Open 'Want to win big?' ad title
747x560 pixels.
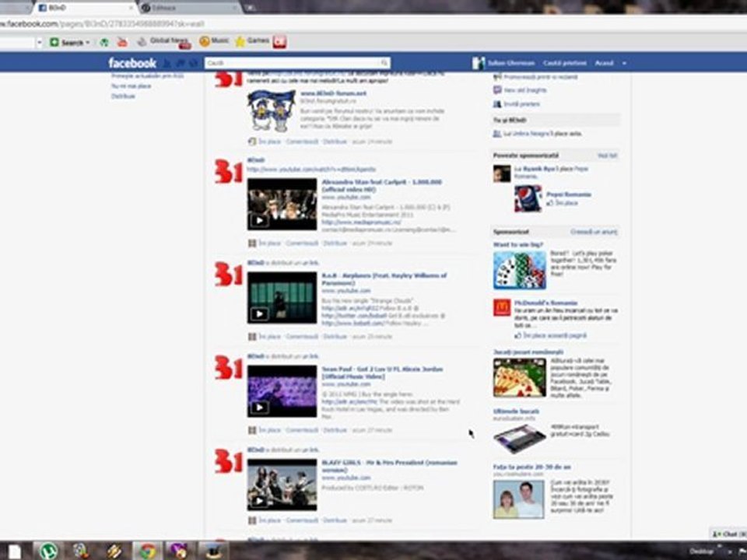pyautogui.click(x=518, y=245)
